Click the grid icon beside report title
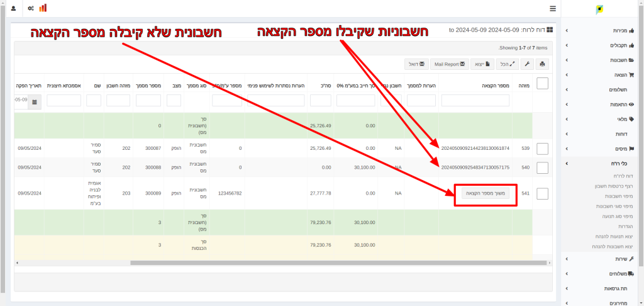The height and width of the screenshot is (306, 644). click(550, 30)
